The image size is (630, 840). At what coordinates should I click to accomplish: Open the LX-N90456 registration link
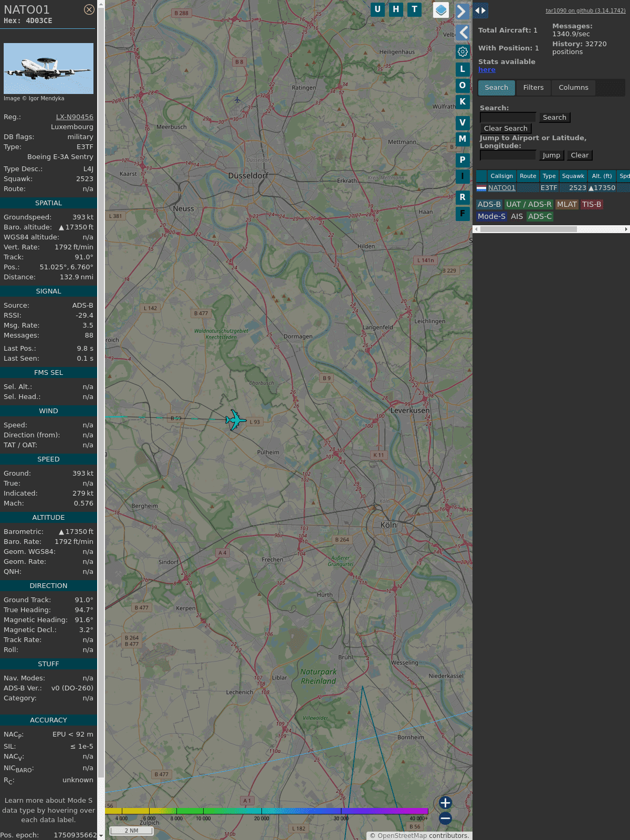point(75,117)
